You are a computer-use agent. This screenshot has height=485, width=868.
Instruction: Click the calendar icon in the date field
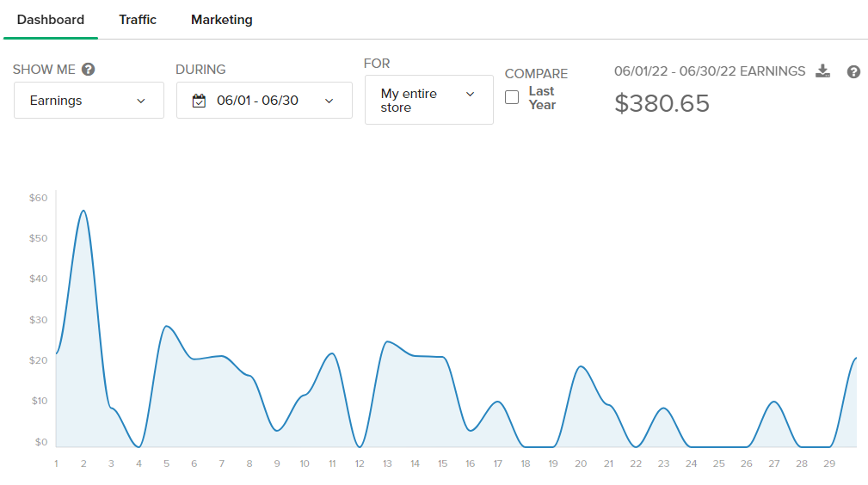[199, 101]
